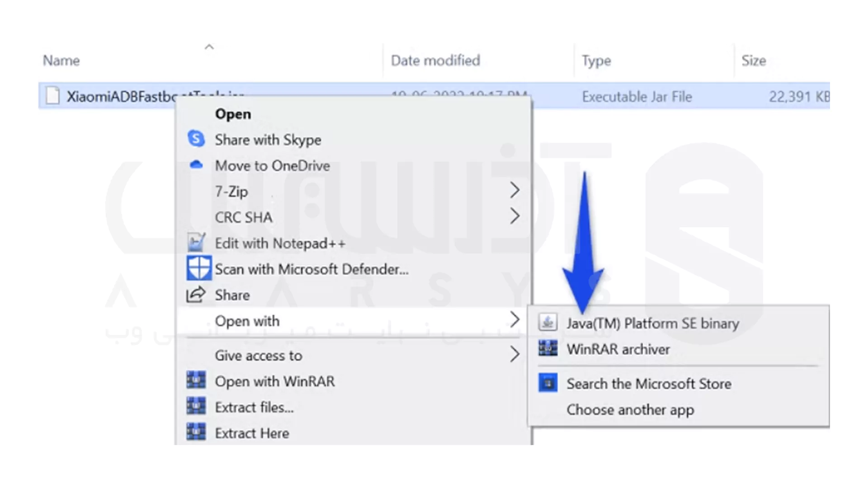This screenshot has width=868, height=488.
Task: Sort by the Size column header
Action: click(754, 61)
